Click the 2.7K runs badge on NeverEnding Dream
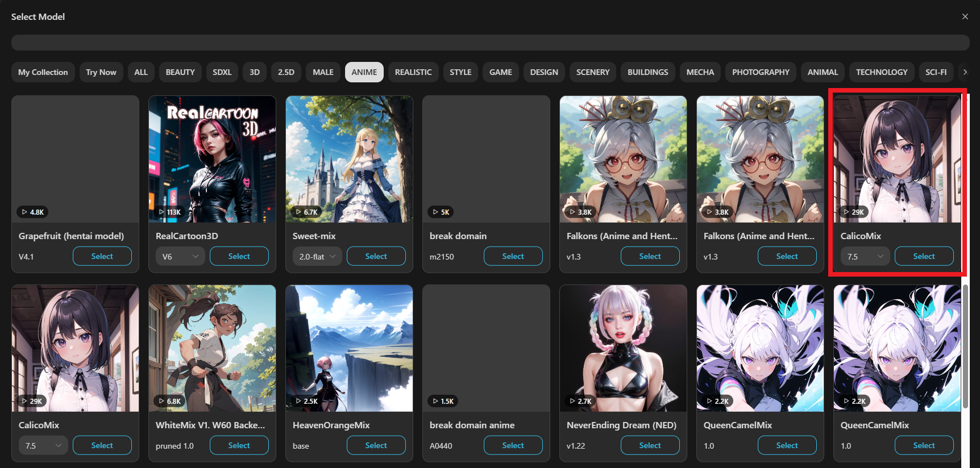 580,401
